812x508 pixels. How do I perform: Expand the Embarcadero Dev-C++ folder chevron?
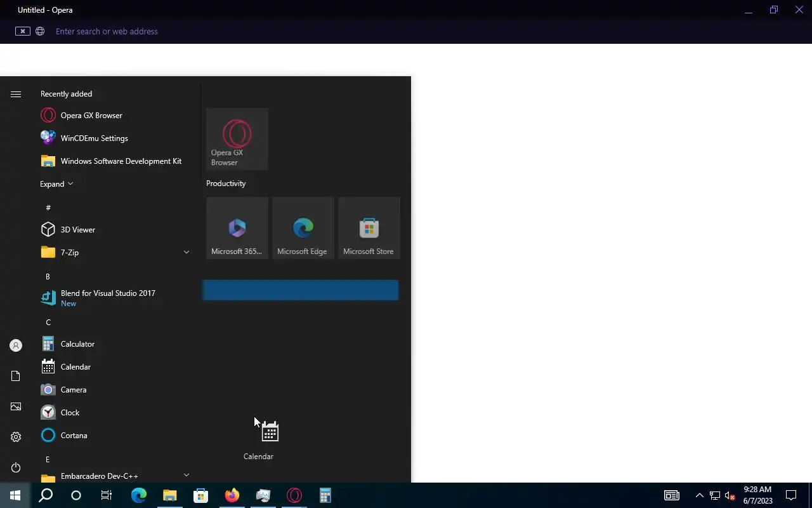click(187, 475)
